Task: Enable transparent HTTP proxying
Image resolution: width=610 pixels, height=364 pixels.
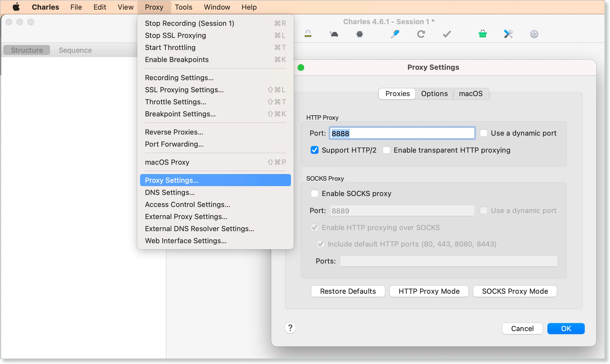Action: click(387, 150)
